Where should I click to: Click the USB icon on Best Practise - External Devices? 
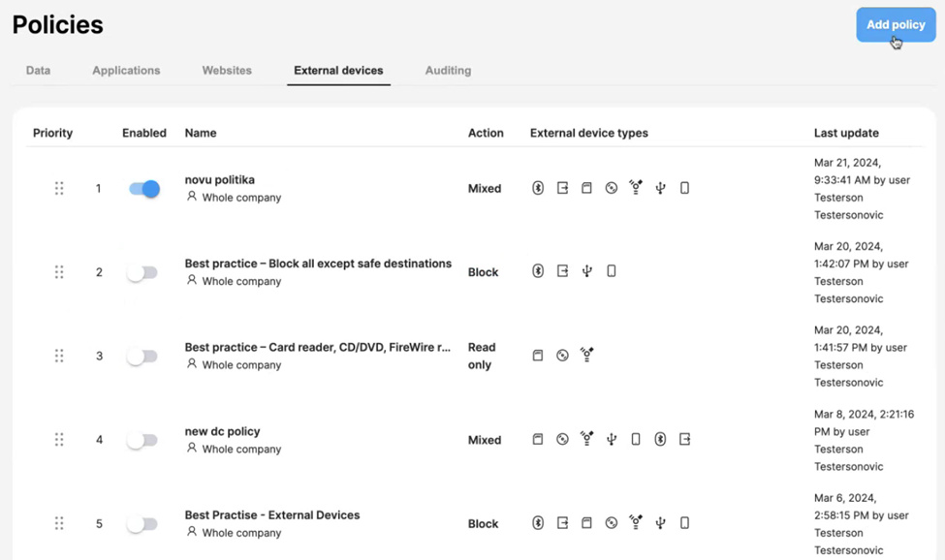click(x=660, y=523)
